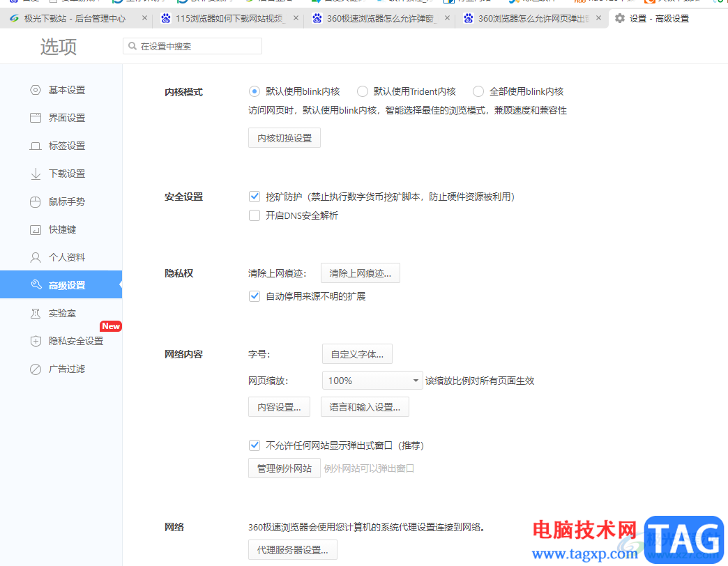
Task: Click the 快捷键 keyboard icon
Action: coord(36,229)
